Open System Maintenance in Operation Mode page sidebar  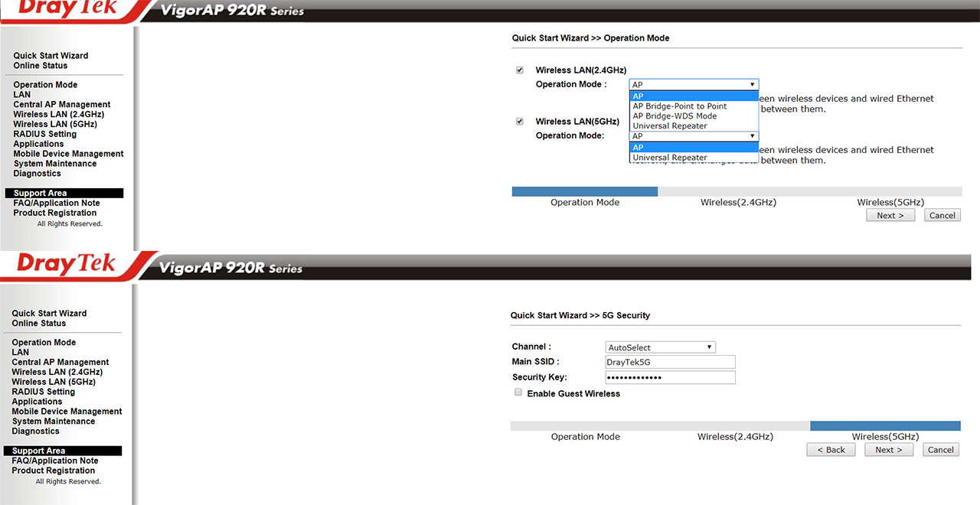(55, 164)
